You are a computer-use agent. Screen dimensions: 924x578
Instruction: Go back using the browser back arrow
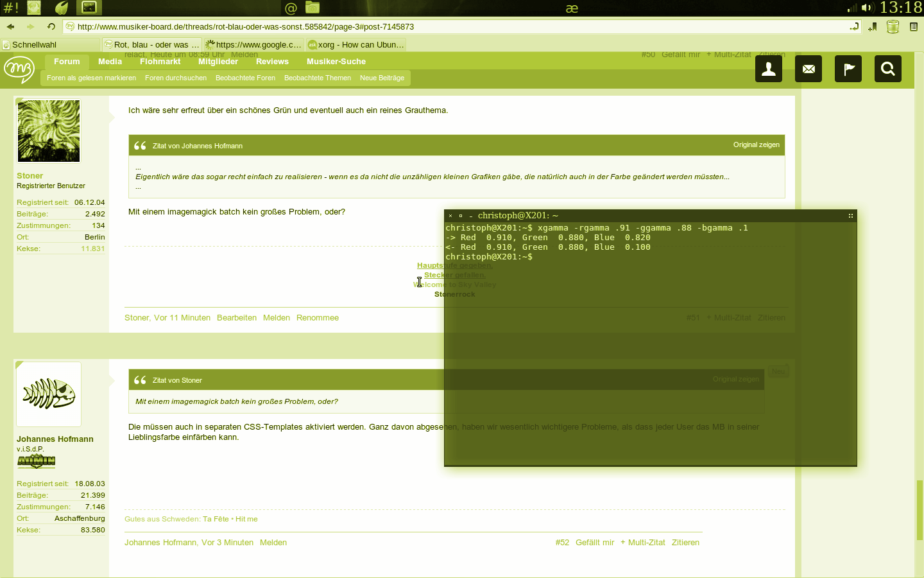point(10,26)
